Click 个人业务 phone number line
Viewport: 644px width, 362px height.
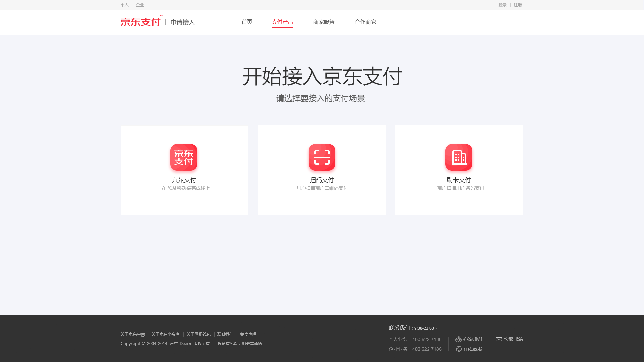pos(415,340)
